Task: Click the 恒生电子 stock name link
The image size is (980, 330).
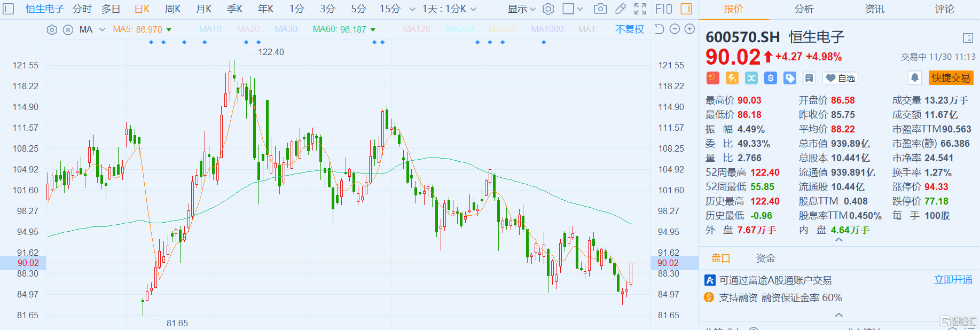Action: [45, 9]
